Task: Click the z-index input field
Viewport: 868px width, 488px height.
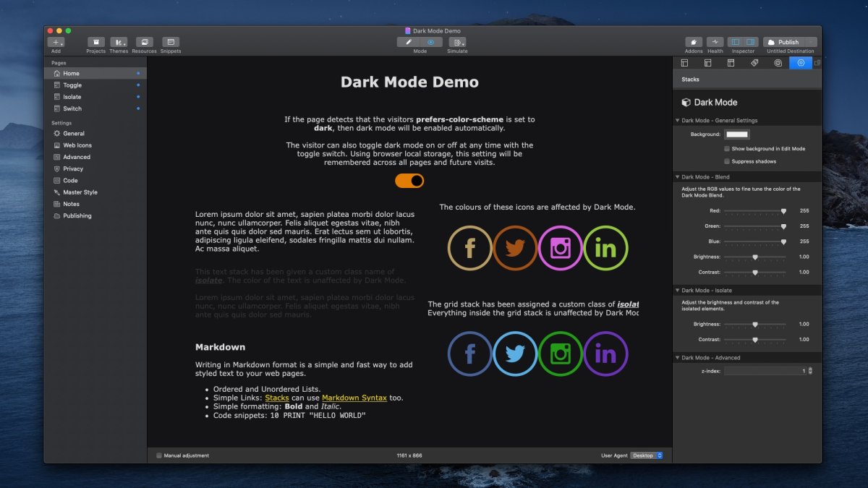Action: tap(765, 371)
